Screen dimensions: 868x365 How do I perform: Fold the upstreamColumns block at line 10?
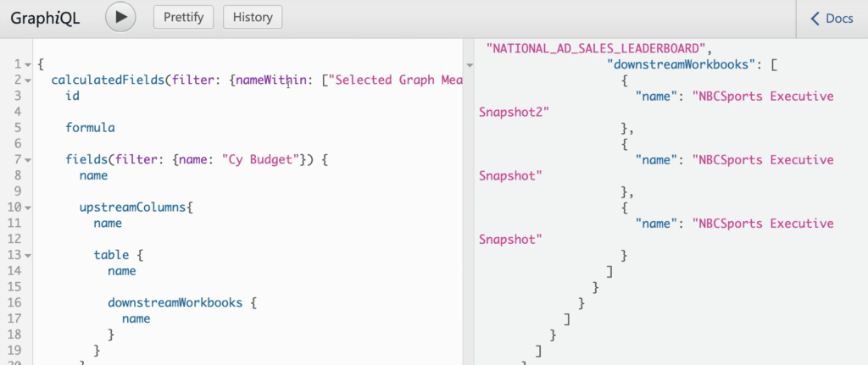[x=28, y=208]
